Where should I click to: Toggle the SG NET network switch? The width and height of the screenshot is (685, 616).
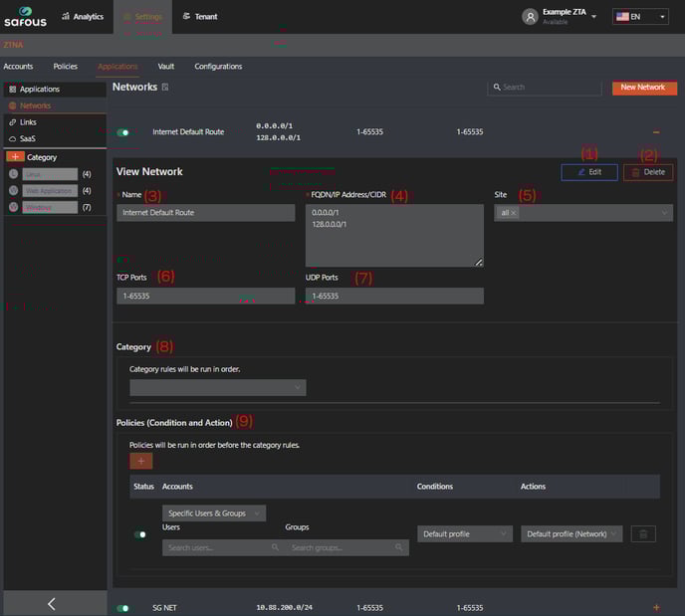point(123,607)
